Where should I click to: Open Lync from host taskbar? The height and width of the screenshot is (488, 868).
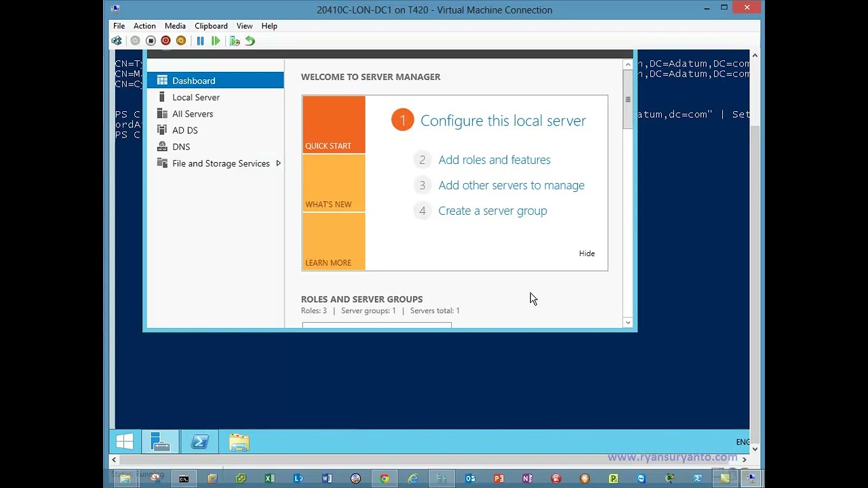[298, 479]
